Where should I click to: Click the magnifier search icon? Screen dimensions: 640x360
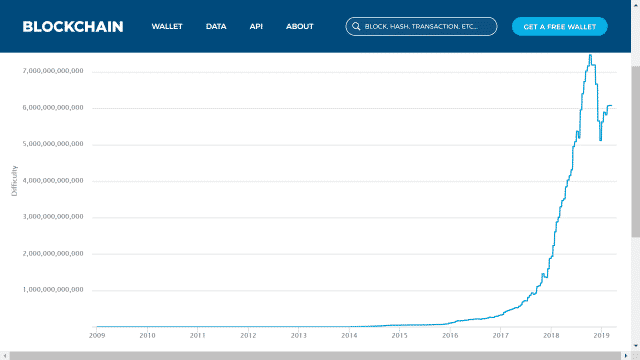tap(356, 27)
